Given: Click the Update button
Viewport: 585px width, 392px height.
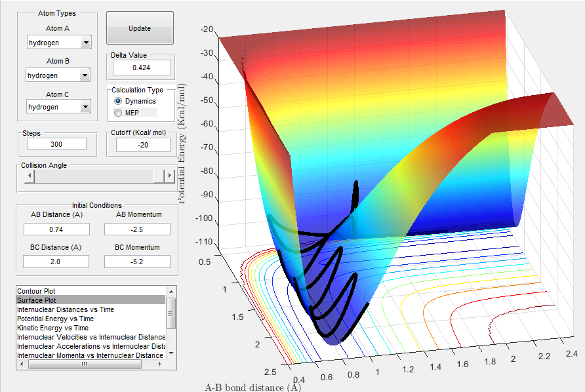Looking at the screenshot, I should 140,28.
